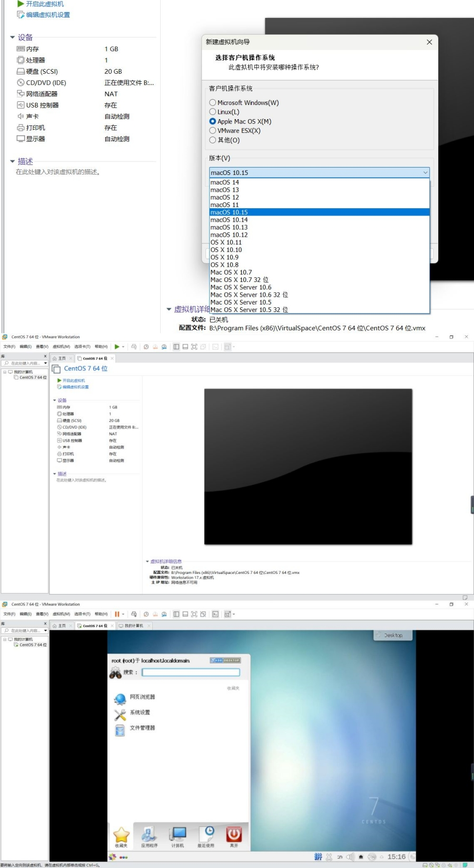Click the Klipper scissors tray icon
474x868 pixels.
click(x=329, y=857)
